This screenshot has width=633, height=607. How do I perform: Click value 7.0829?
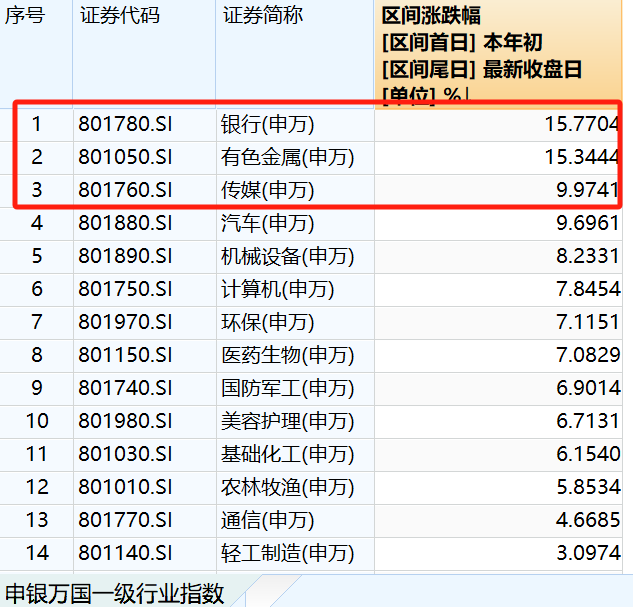(588, 355)
